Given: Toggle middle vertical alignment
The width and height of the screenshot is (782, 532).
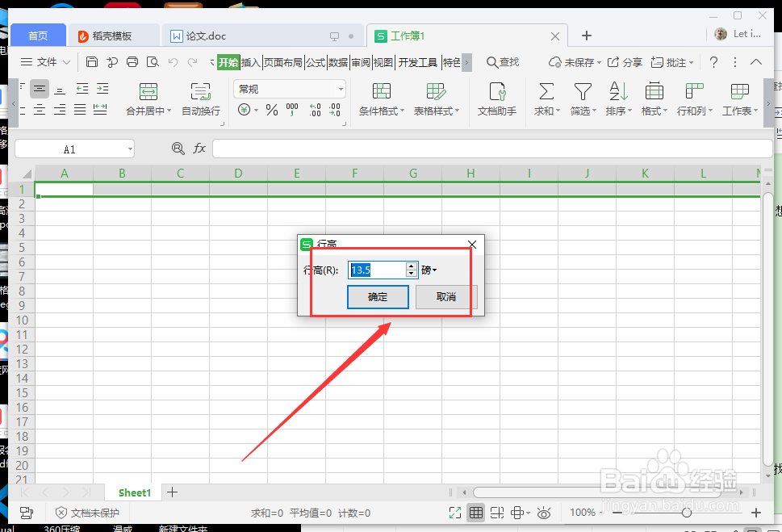Looking at the screenshot, I should (x=40, y=89).
